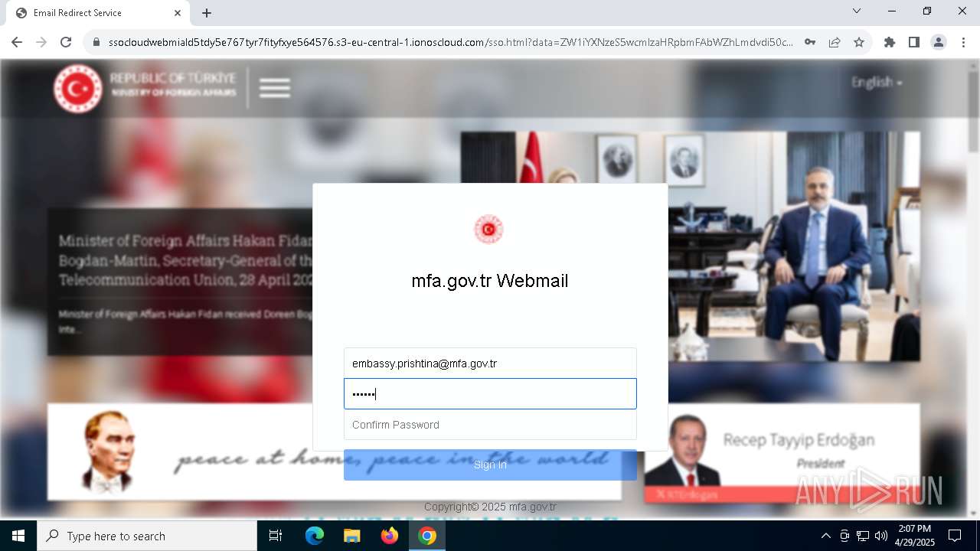
Task: Launch Microsoft Edge from the taskbar
Action: pyautogui.click(x=315, y=536)
